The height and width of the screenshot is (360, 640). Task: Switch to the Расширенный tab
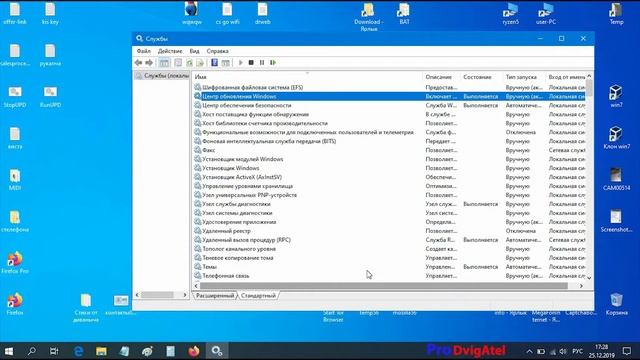pyautogui.click(x=215, y=296)
